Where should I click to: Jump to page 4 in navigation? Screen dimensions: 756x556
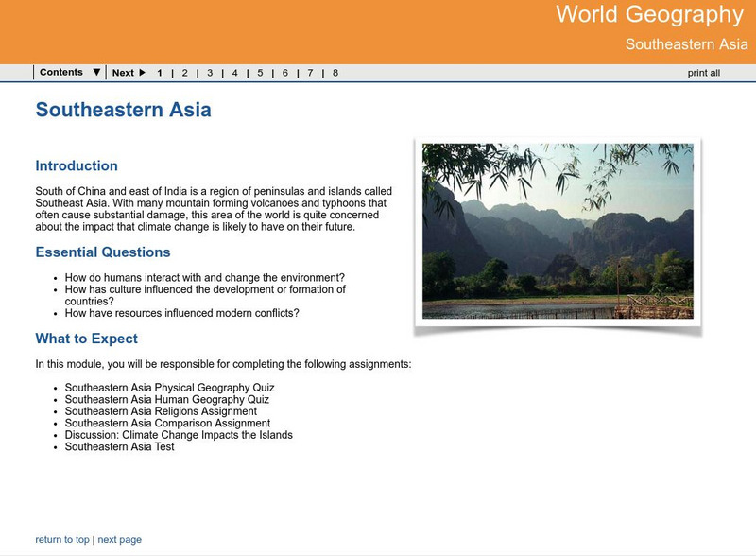pyautogui.click(x=234, y=73)
